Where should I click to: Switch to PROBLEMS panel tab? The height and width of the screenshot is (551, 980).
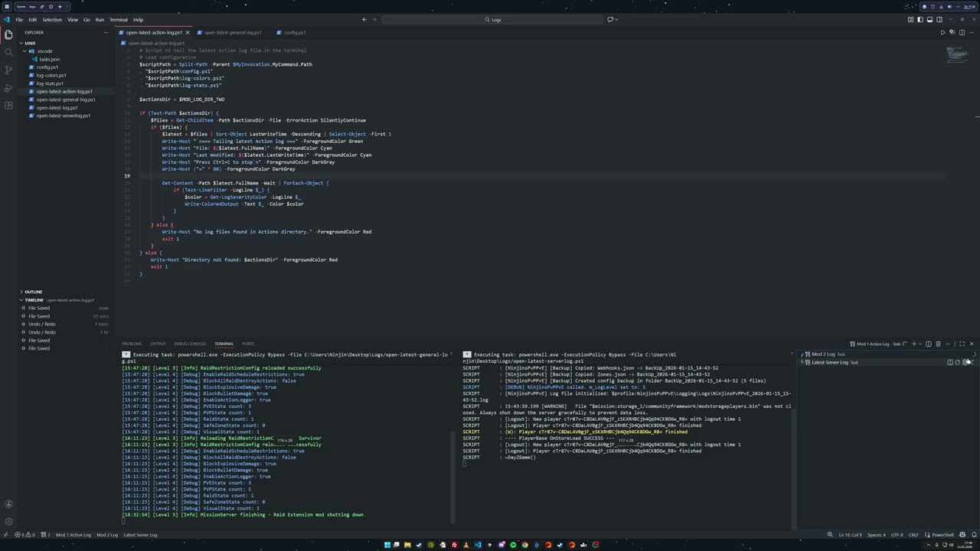pyautogui.click(x=132, y=344)
